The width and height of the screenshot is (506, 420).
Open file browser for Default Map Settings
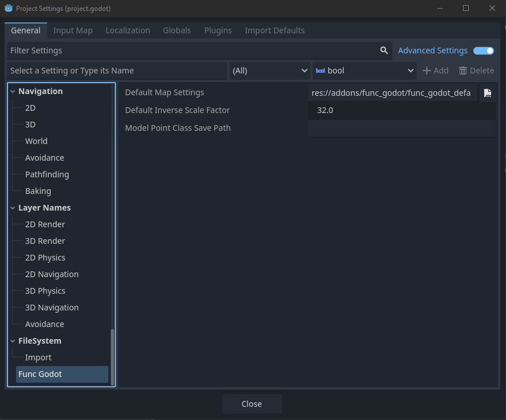[x=487, y=93]
